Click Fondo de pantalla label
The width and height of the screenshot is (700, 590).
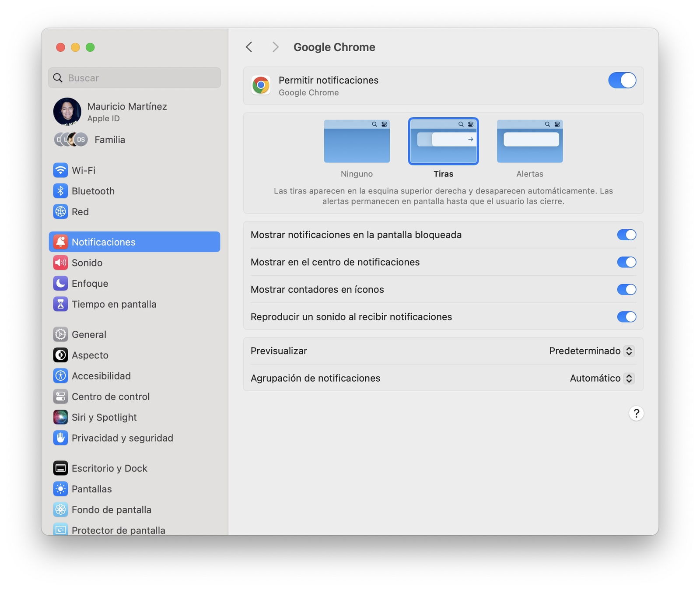112,510
